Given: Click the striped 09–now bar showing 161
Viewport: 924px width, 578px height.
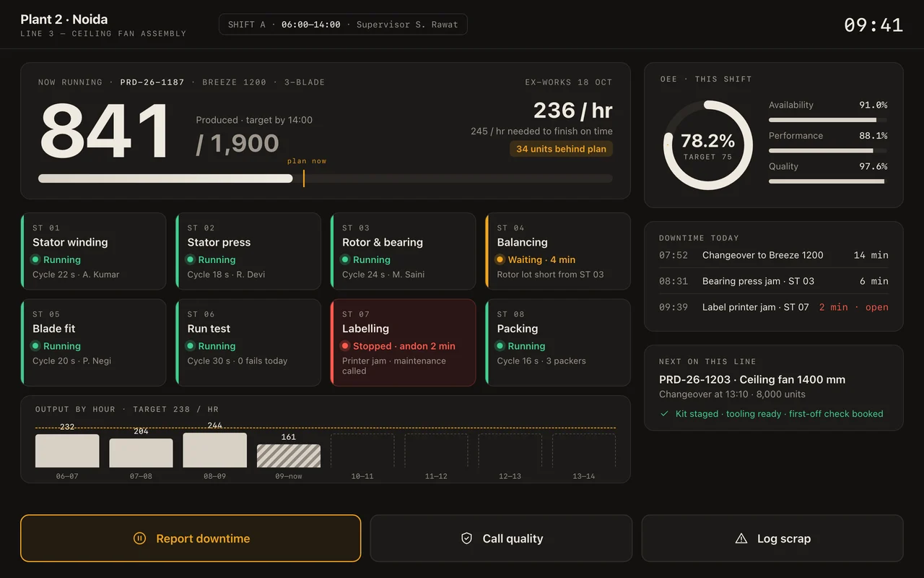Looking at the screenshot, I should click(289, 456).
